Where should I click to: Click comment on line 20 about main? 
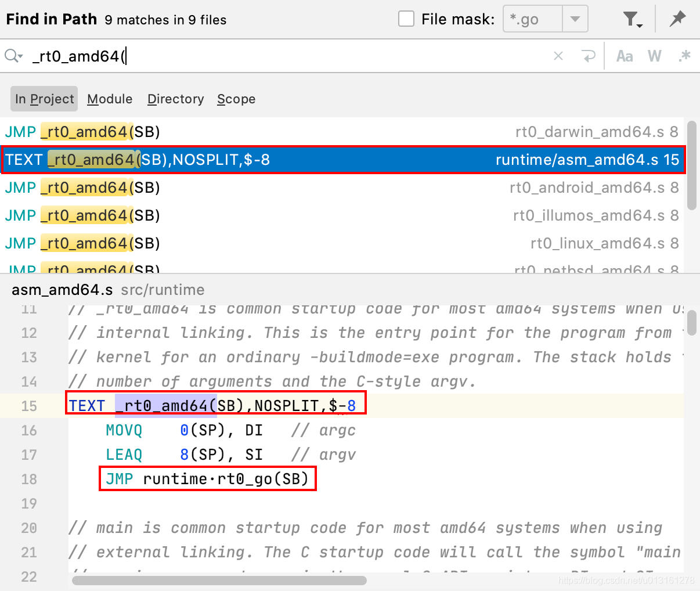[x=366, y=528]
